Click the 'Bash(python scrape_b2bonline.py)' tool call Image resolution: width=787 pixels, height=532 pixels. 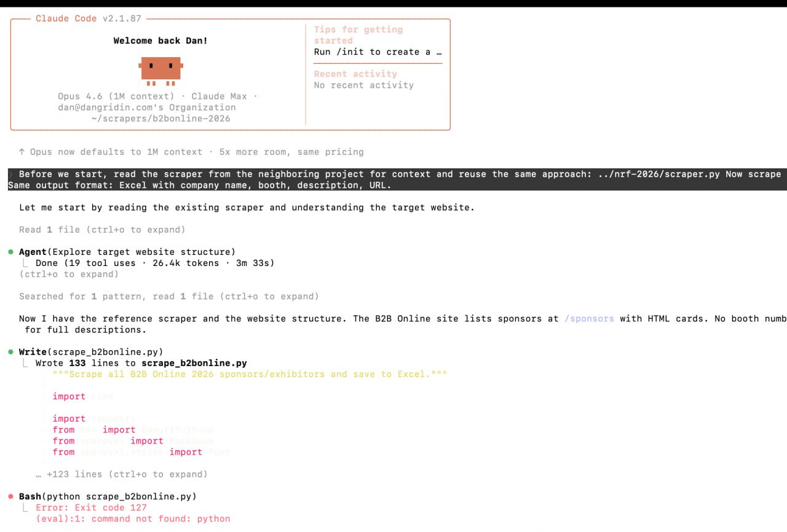coord(108,496)
